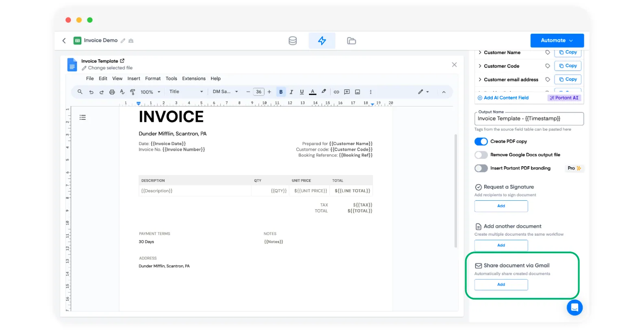Open the Extensions menu

194,79
